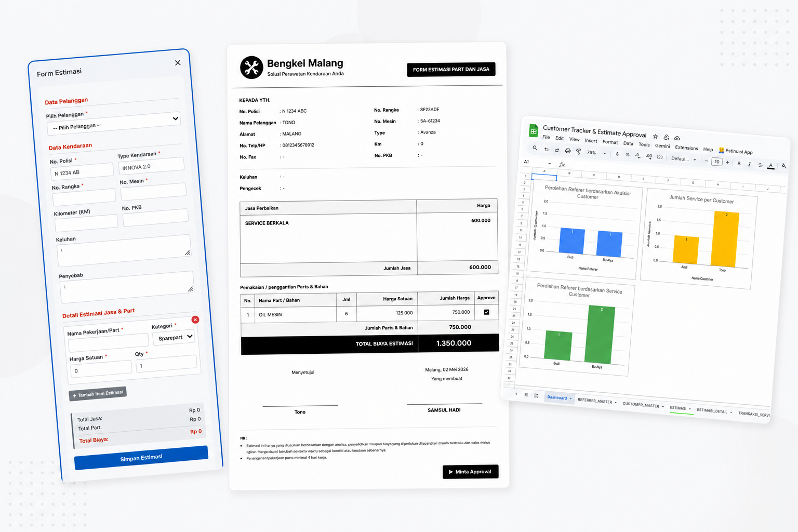This screenshot has height=532, width=798.
Task: Click the Paint format icon in Sheets
Action: click(578, 152)
